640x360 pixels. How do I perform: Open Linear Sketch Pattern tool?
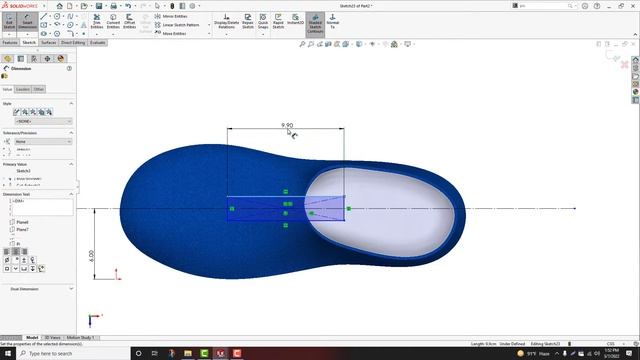point(177,25)
